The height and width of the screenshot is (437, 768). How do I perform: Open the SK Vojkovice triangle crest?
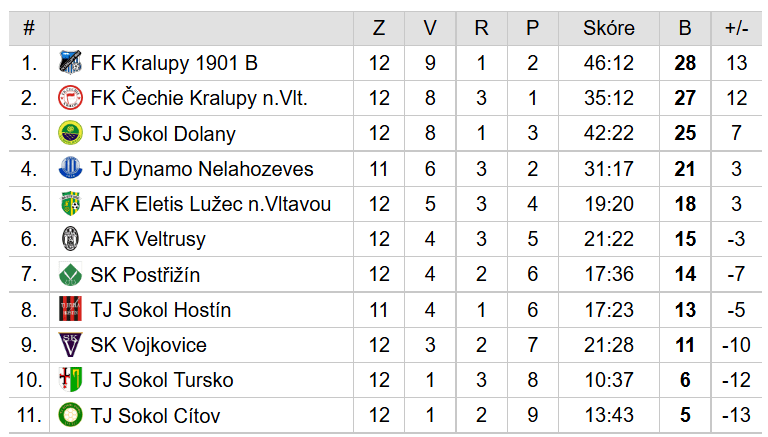coord(70,344)
